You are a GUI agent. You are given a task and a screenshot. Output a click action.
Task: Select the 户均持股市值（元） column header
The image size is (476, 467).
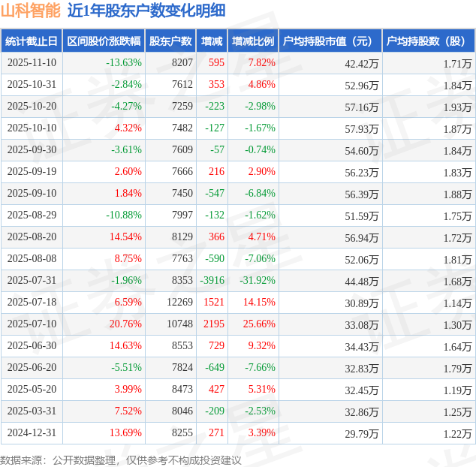(x=330, y=41)
